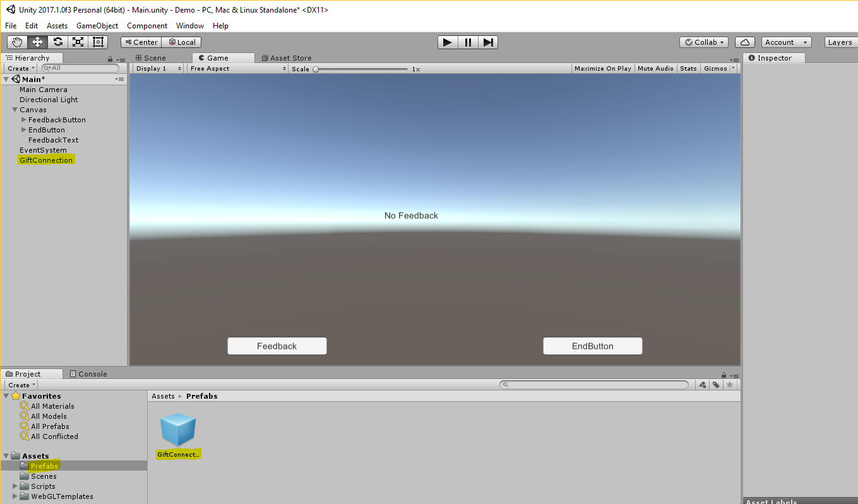Open the Layers dropdown
The width and height of the screenshot is (858, 504).
click(841, 42)
